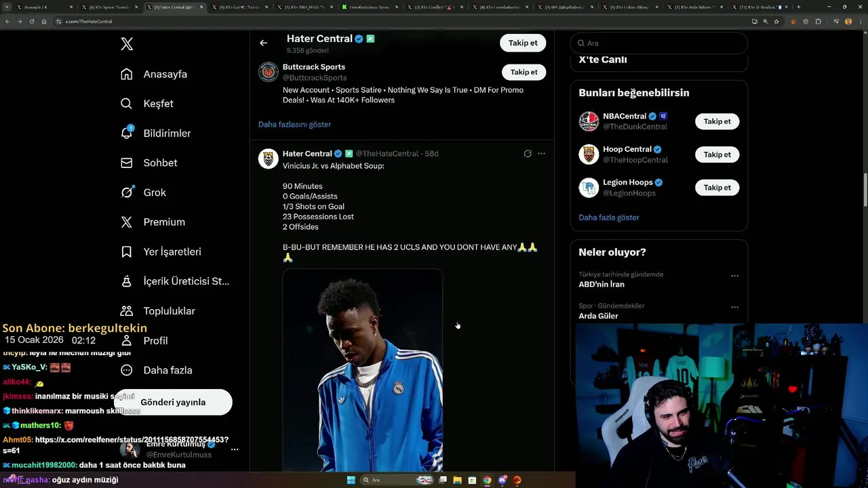Follow Buttcrack Sports with Takip et
Image resolution: width=868 pixels, height=488 pixels.
pos(524,72)
